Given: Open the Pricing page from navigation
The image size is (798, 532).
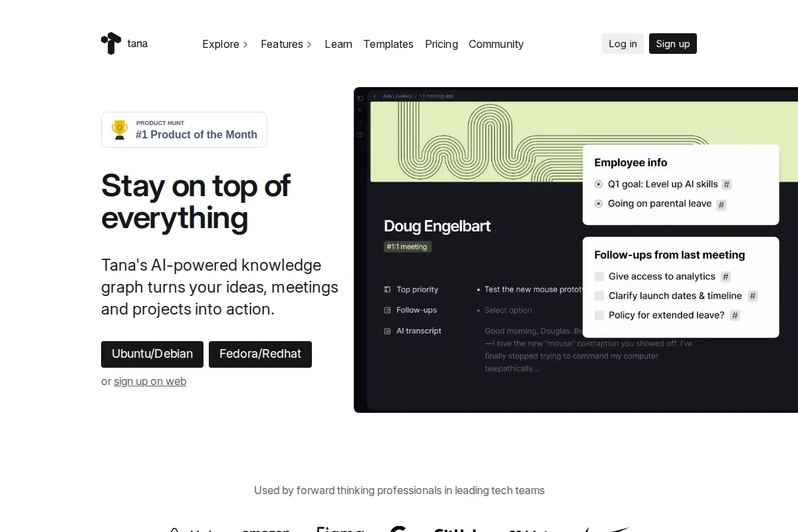Looking at the screenshot, I should (x=442, y=44).
